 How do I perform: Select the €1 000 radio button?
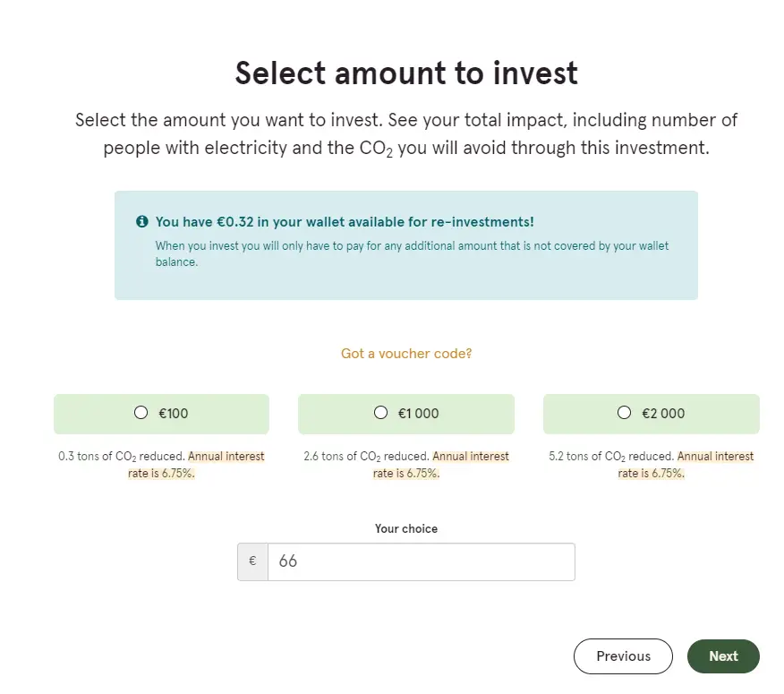pos(380,412)
